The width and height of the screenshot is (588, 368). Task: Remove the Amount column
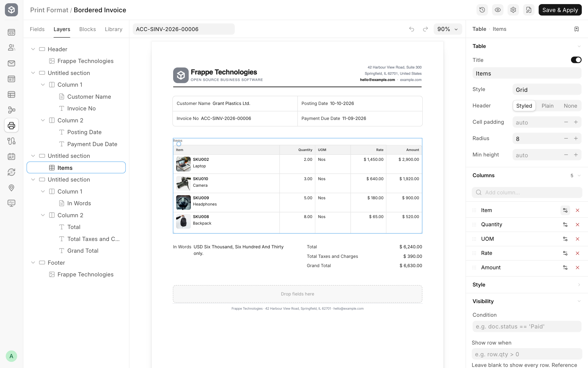pos(577,267)
